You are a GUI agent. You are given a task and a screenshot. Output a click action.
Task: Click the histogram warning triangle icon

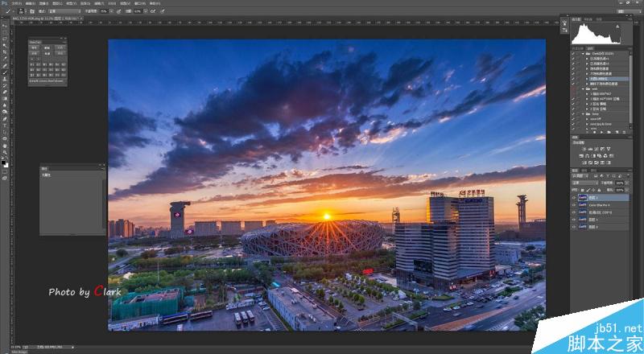click(x=617, y=27)
